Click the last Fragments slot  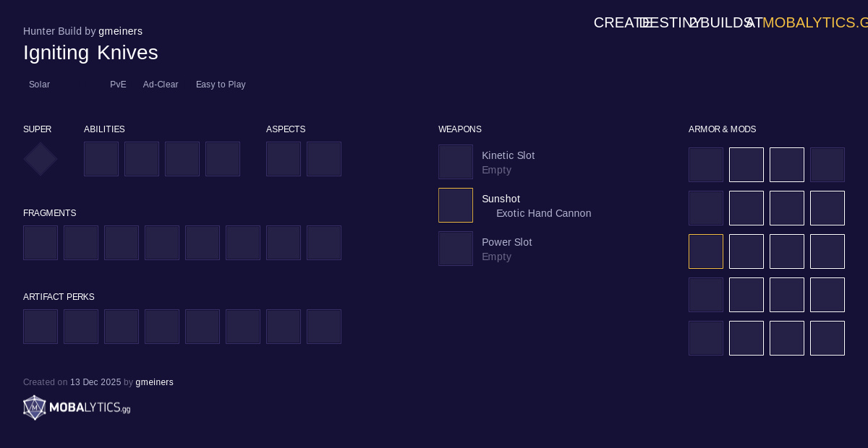[324, 243]
